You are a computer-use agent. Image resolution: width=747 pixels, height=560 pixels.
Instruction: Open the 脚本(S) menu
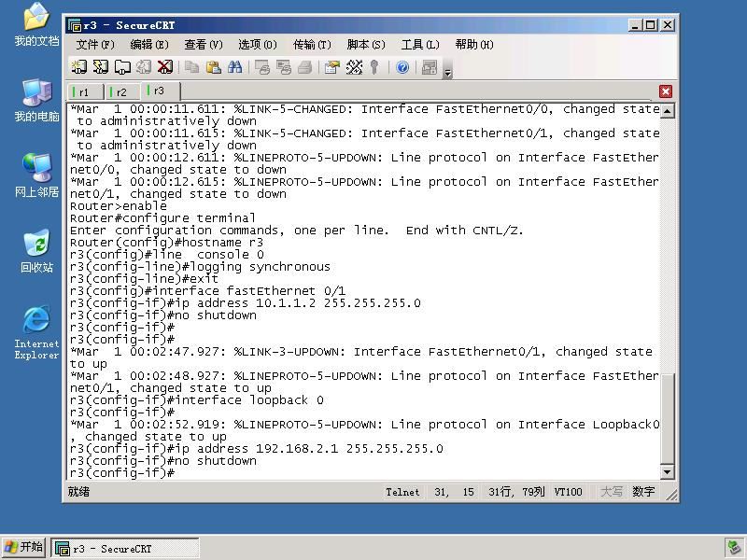point(366,44)
